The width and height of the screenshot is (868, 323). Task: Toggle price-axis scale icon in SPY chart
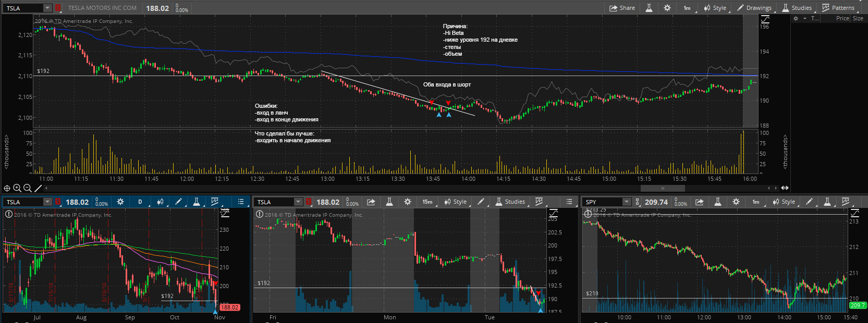pyautogui.click(x=855, y=213)
